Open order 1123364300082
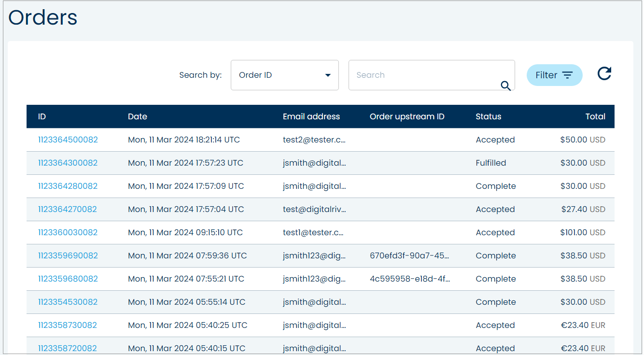Image resolution: width=644 pixels, height=355 pixels. [68, 163]
